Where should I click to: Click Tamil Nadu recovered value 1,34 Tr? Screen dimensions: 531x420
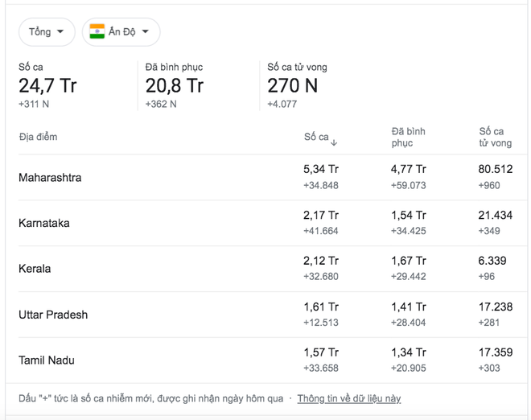[409, 352]
